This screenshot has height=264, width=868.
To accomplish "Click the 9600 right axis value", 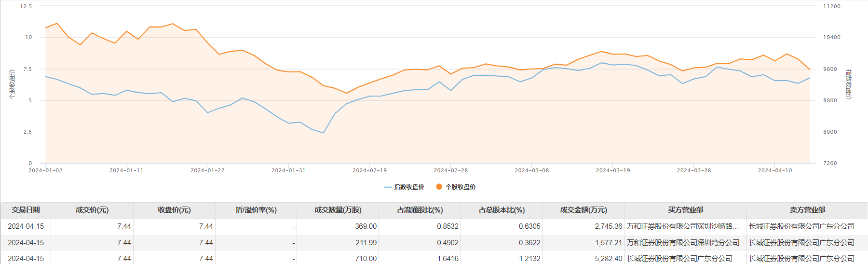I will tap(830, 69).
